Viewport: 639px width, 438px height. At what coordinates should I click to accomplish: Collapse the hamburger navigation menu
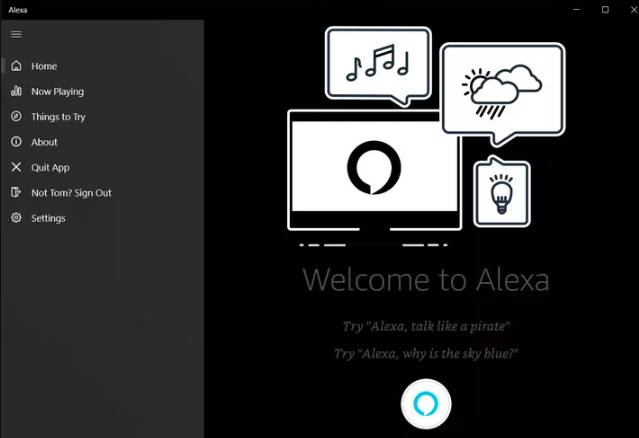16,34
